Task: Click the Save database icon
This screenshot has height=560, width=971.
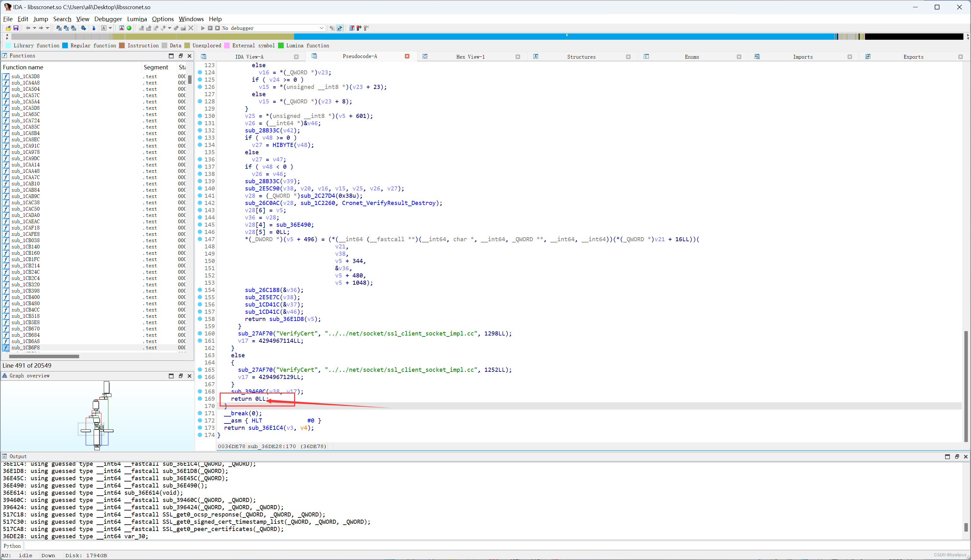Action: point(16,28)
